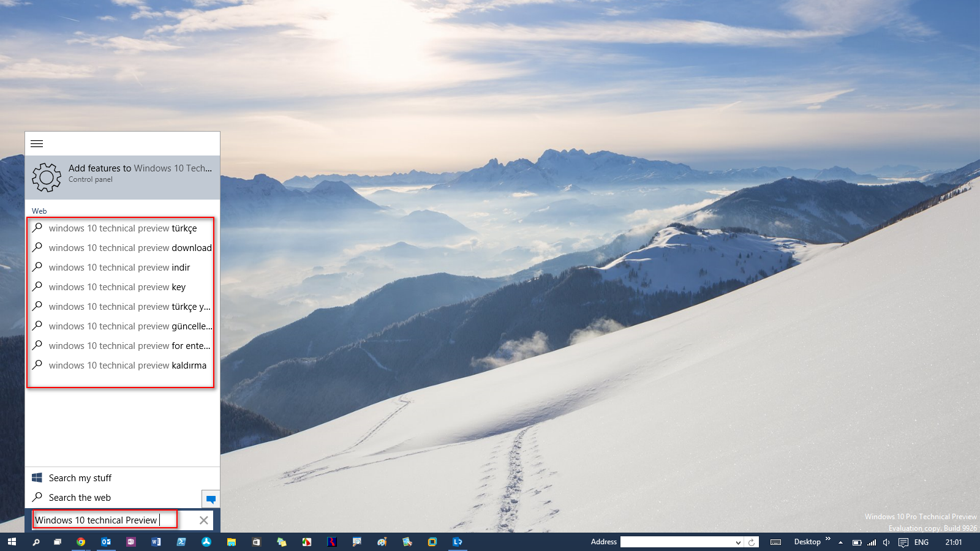
Task: Open the yellow square-frame taskbar icon
Action: 432,542
